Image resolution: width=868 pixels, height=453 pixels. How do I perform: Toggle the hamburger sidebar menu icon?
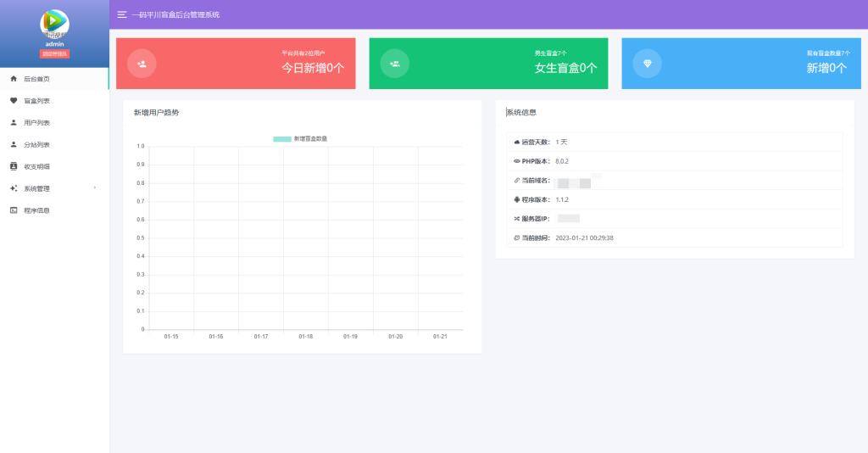tap(122, 14)
